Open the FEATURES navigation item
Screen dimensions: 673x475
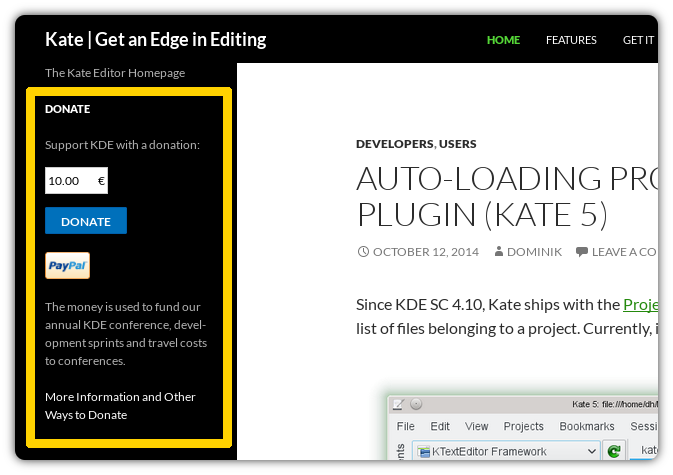click(571, 40)
